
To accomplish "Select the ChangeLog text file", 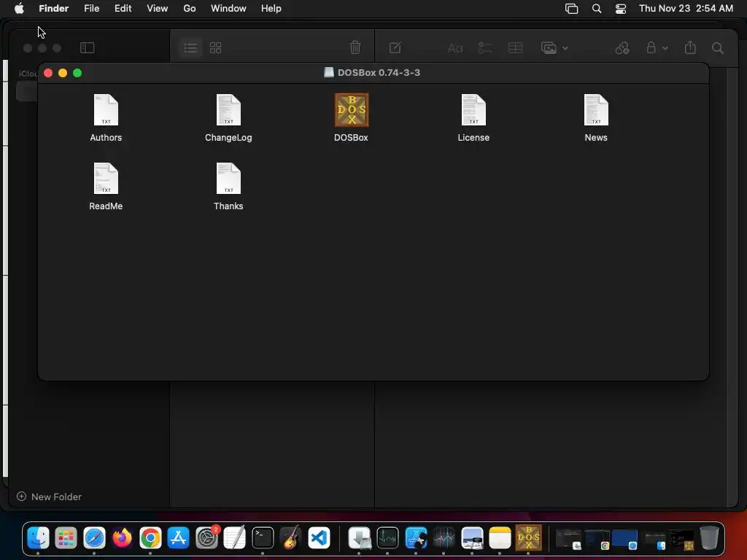I will 228,110.
